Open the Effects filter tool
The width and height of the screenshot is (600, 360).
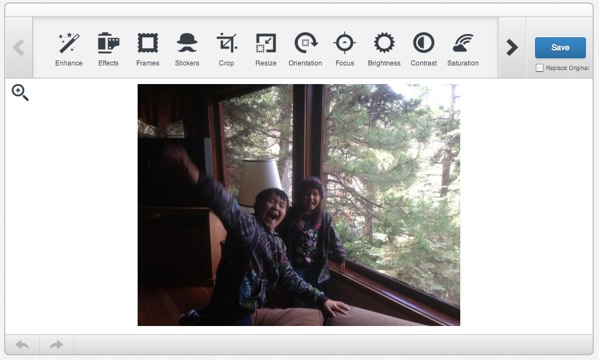click(x=108, y=49)
